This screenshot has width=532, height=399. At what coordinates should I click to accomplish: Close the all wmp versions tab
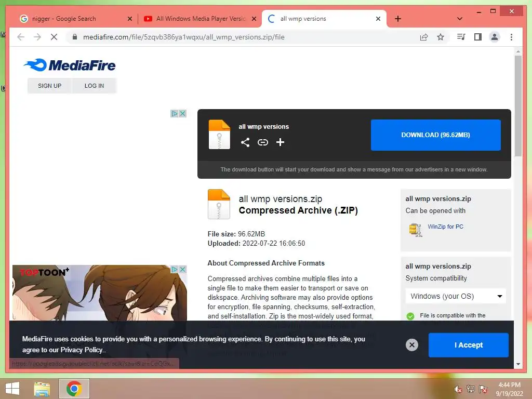(x=378, y=19)
